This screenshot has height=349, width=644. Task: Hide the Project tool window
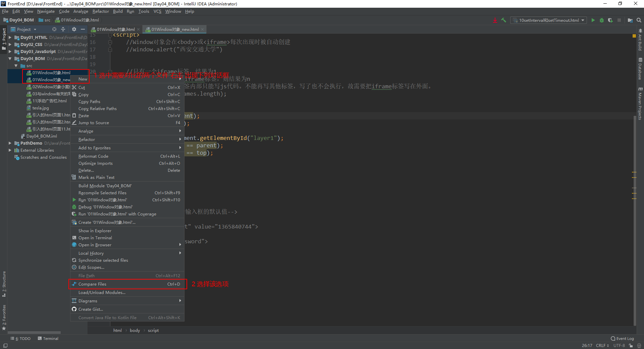tap(83, 29)
